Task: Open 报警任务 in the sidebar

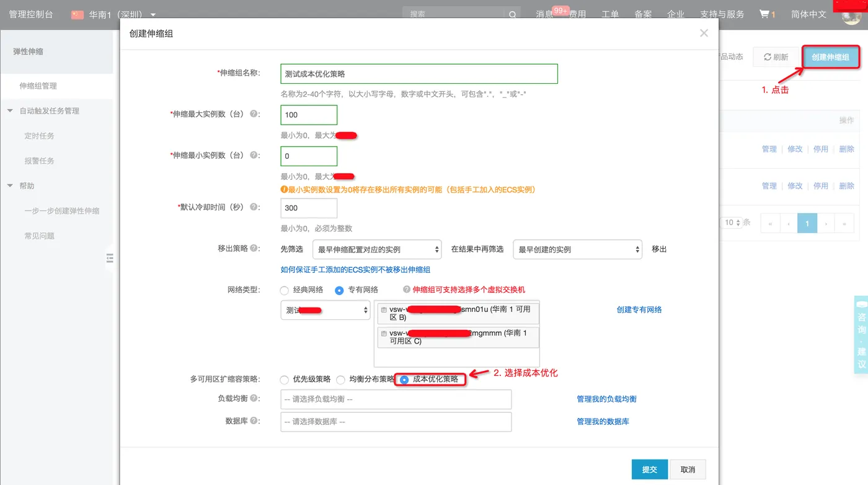Action: point(39,161)
